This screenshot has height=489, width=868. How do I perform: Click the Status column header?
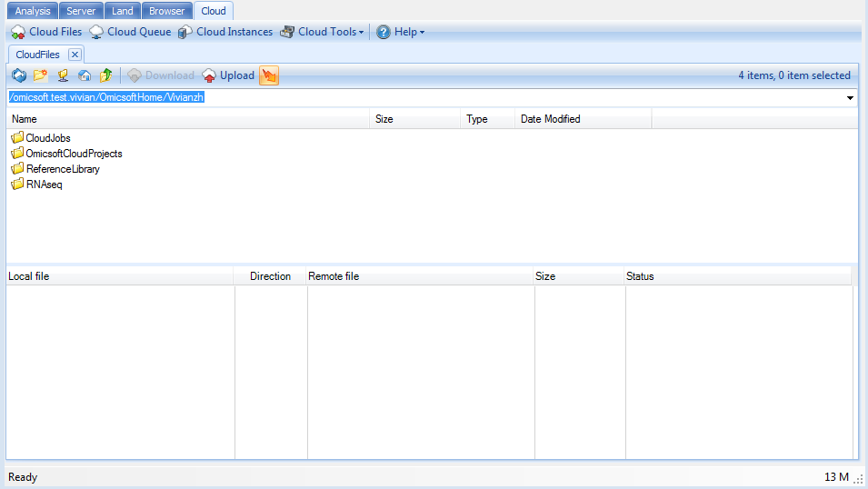coord(738,276)
